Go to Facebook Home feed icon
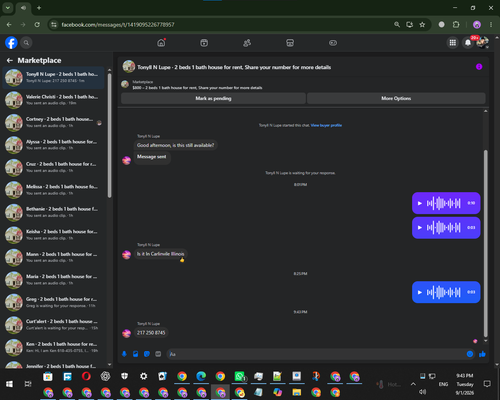 161,43
